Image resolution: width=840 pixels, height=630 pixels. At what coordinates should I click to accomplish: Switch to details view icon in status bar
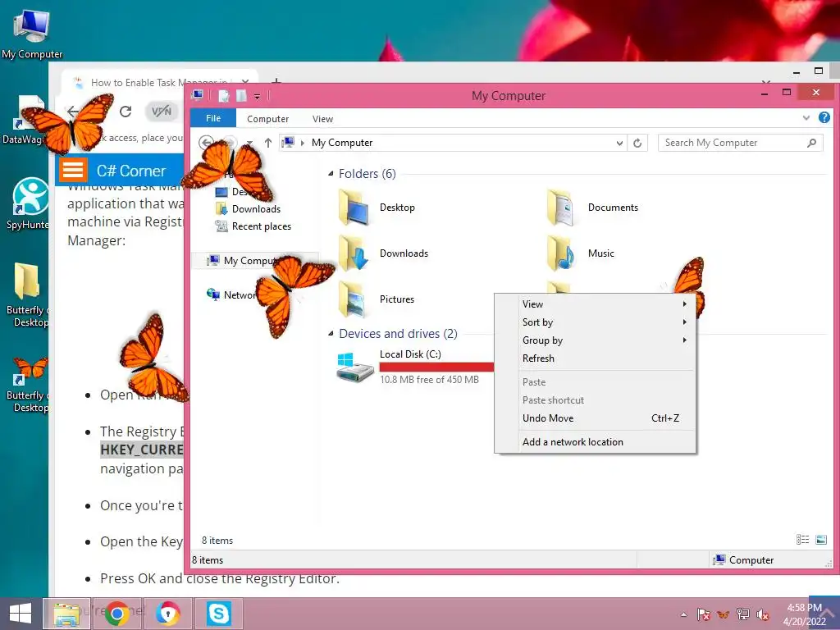[x=802, y=540]
